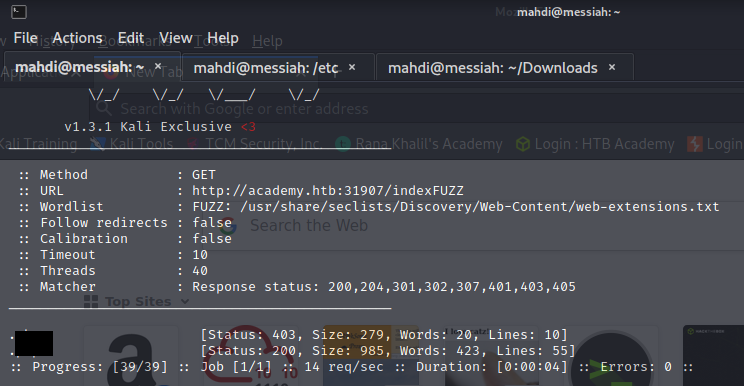The height and width of the screenshot is (386, 744).
Task: Click the Status 200 result line
Action: point(388,351)
